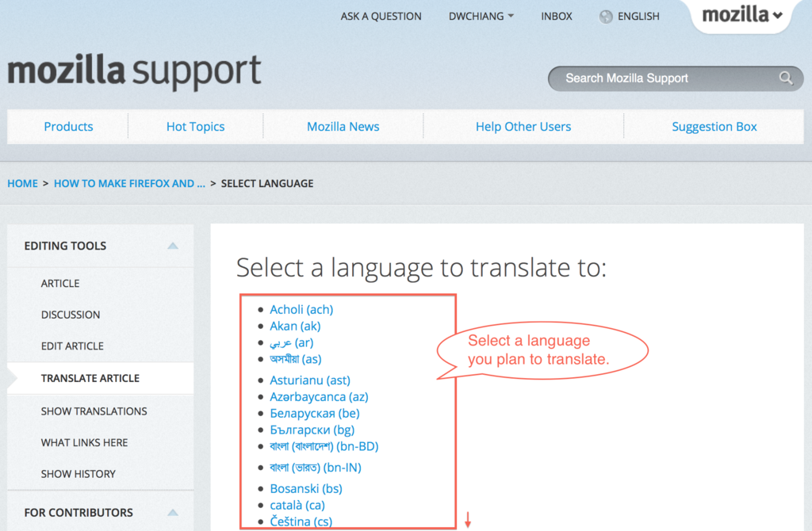Click the search magnifier icon
The image size is (812, 531).
tap(786, 78)
